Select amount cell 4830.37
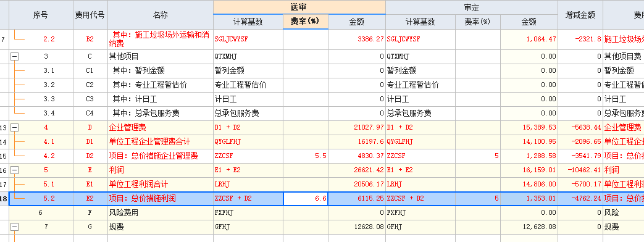 pos(356,156)
